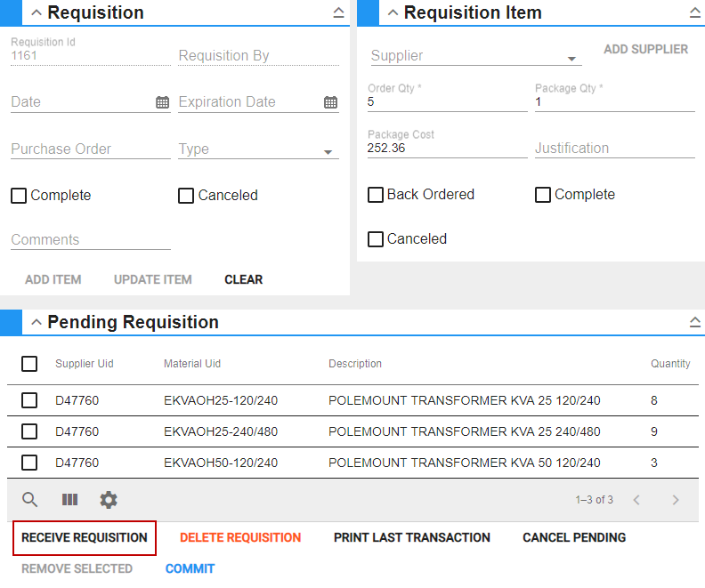Viewport: 705px width, 588px height.
Task: Check the Back Ordered checkbox
Action: [376, 195]
